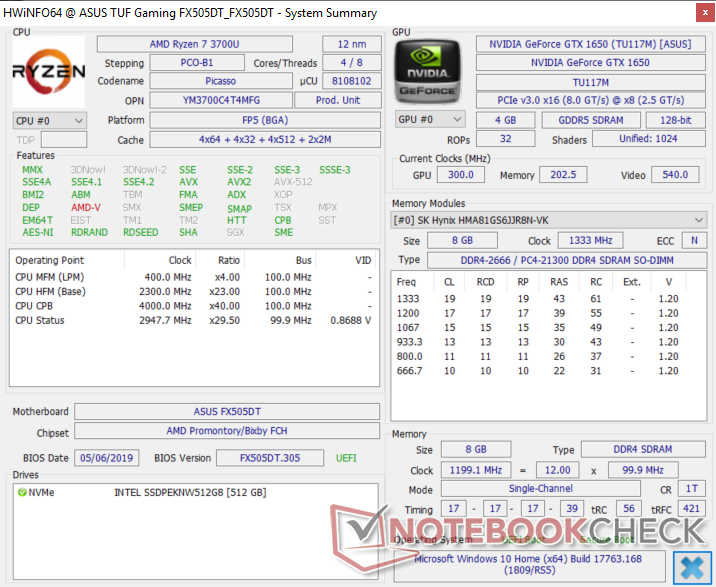Click the 4 / 8 cores/threads value
716x587 pixels.
click(352, 63)
